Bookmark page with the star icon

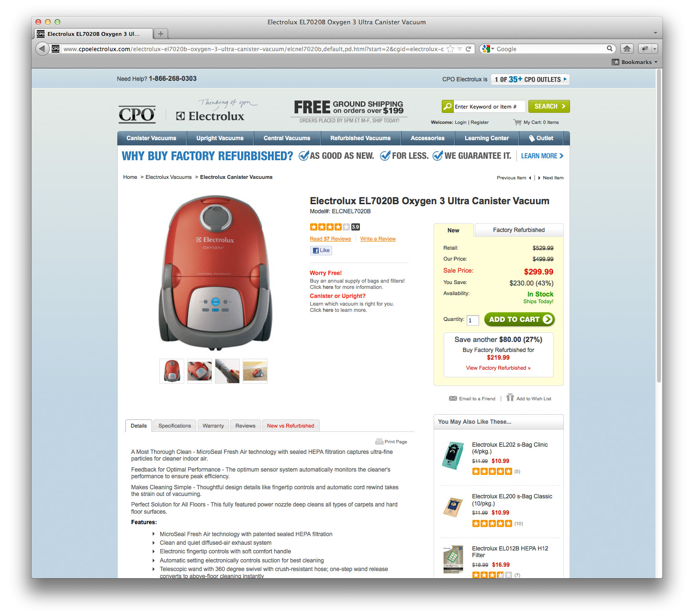pos(450,49)
